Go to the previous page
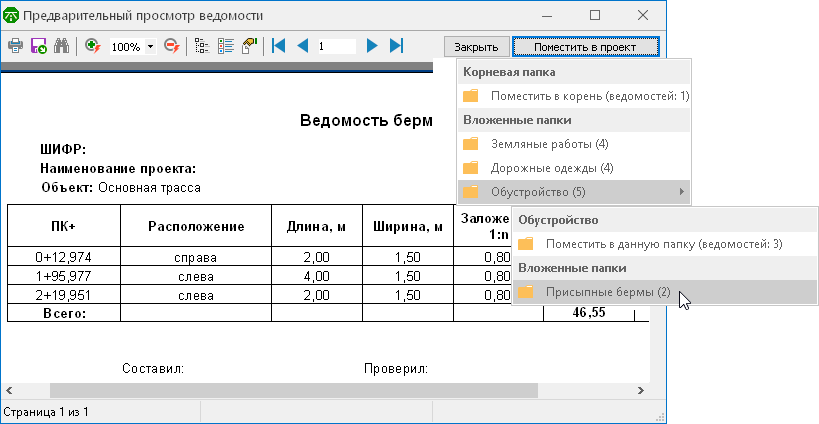819x424 pixels. (302, 46)
